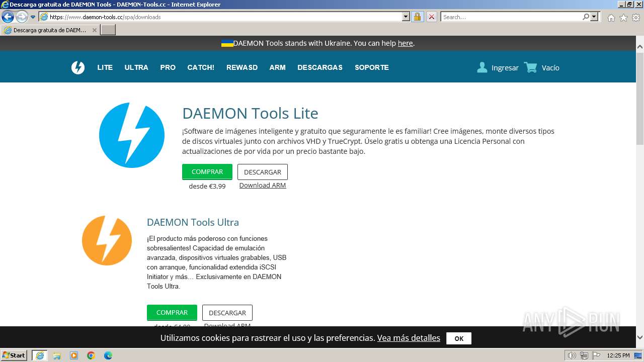Open File Explorer from the taskbar
Viewport: 644px width, 362px height.
pyautogui.click(x=57, y=355)
